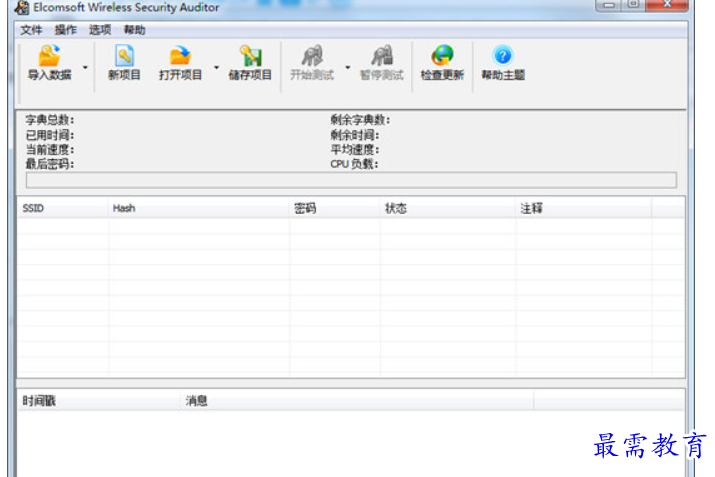
Task: Click the 当前速度 label text
Action: coord(50,150)
